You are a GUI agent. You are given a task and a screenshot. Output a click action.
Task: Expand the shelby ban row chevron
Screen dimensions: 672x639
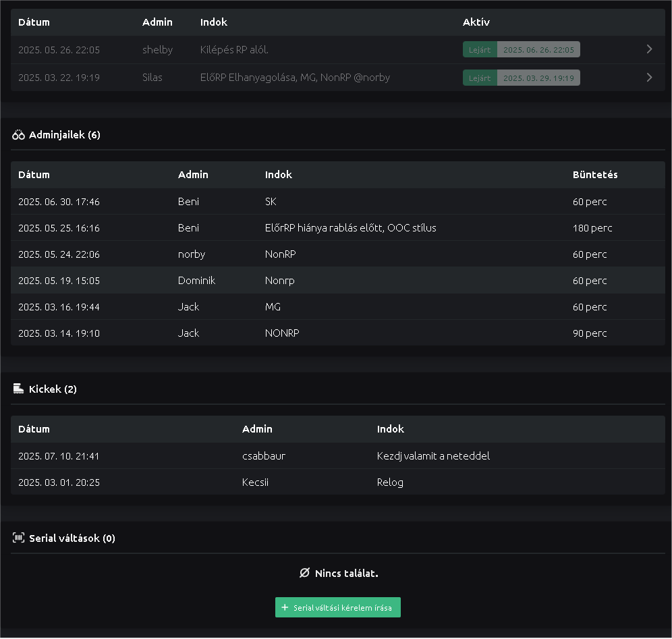649,49
